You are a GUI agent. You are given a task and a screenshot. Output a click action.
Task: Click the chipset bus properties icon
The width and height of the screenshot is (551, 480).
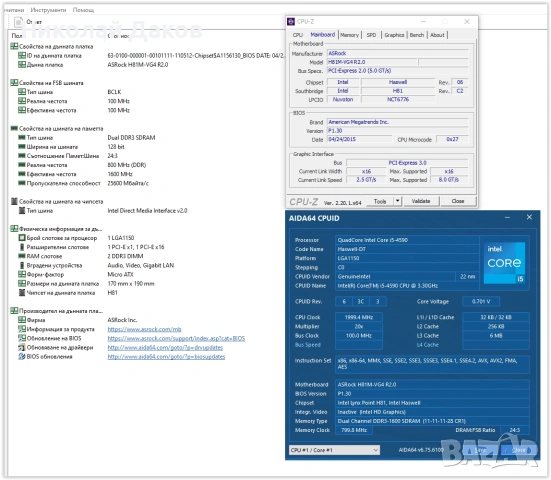[x=14, y=201]
